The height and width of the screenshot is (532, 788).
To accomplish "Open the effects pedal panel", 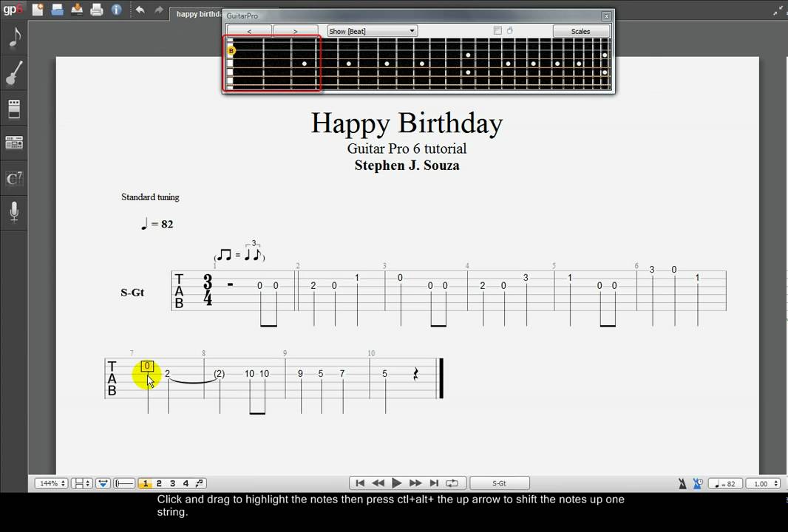I will 14,109.
